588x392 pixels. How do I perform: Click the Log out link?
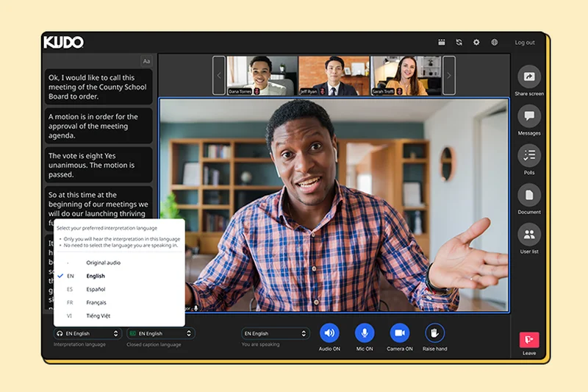tap(525, 43)
